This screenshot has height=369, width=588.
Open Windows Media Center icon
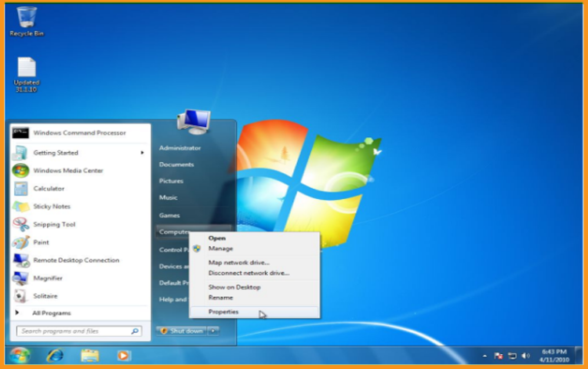click(x=20, y=171)
